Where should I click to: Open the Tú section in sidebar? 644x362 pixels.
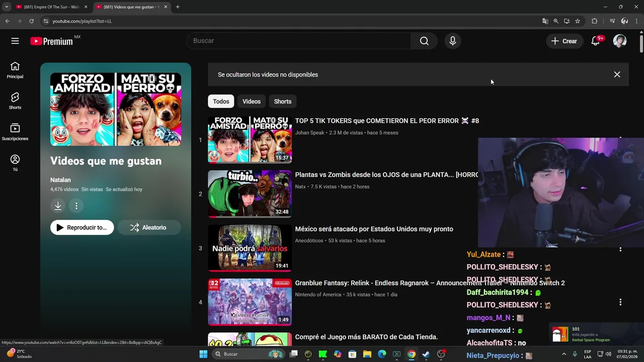point(15,163)
